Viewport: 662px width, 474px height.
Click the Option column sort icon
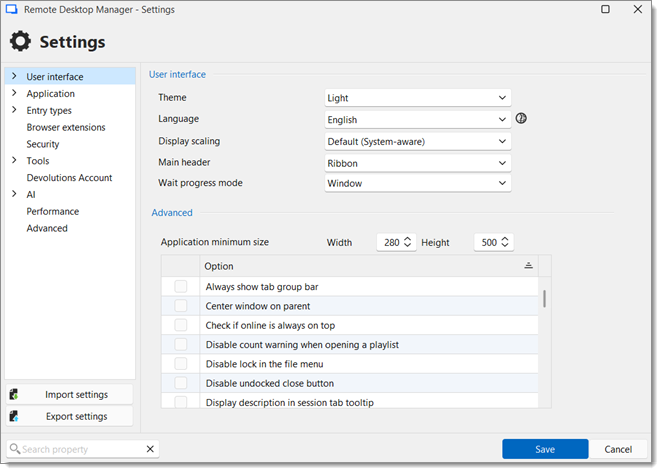tap(528, 265)
